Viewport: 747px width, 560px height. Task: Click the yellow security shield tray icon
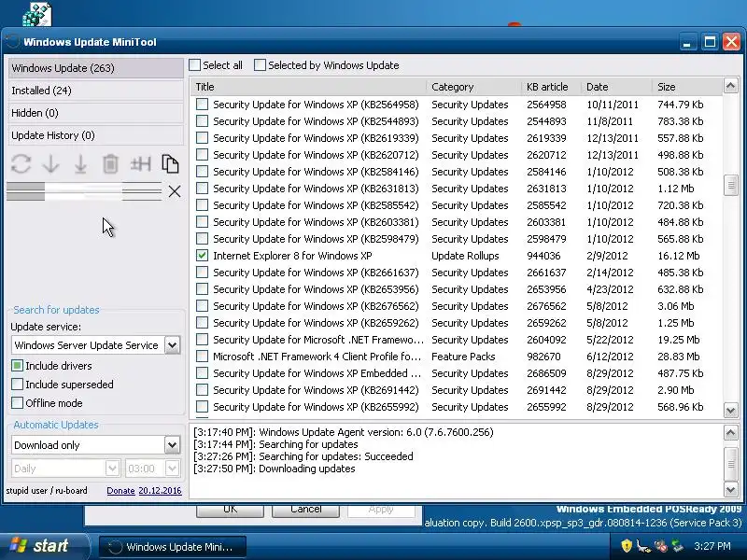pyautogui.click(x=627, y=546)
